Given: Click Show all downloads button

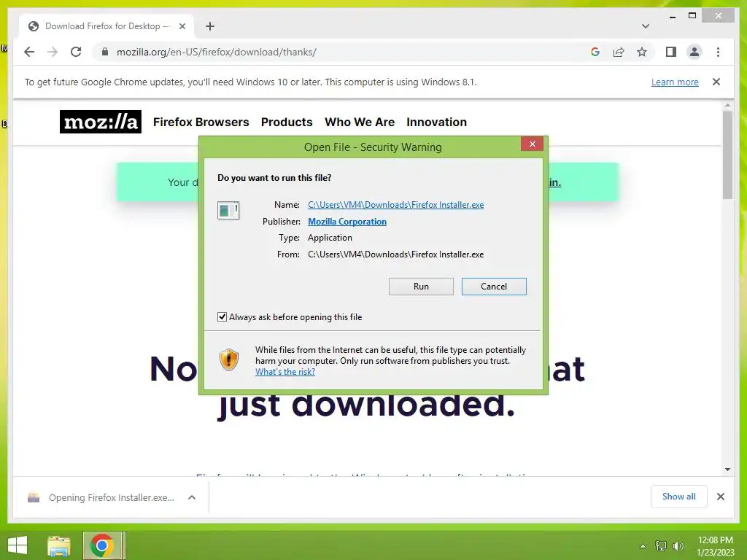Looking at the screenshot, I should [679, 497].
